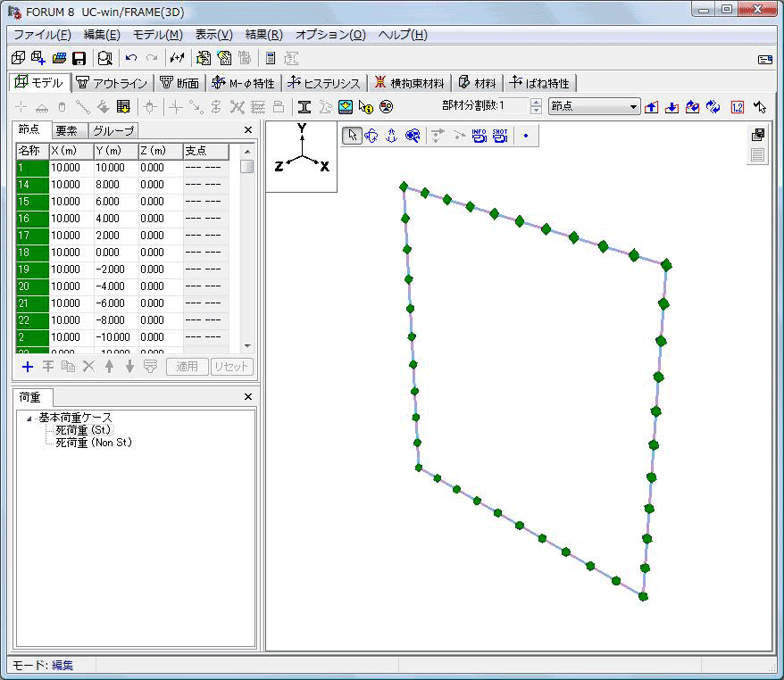Click the magnifier print preview icon
This screenshot has width=784, height=680.
click(105, 59)
